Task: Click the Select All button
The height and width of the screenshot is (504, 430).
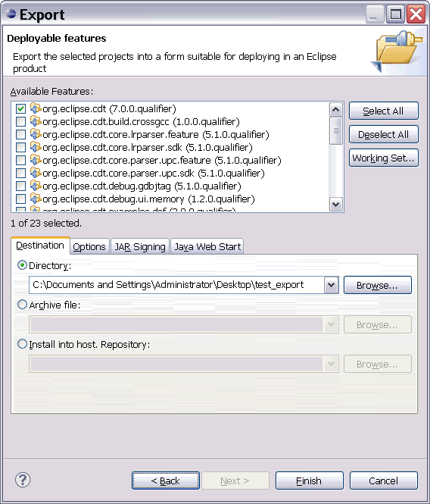Action: coord(383,111)
